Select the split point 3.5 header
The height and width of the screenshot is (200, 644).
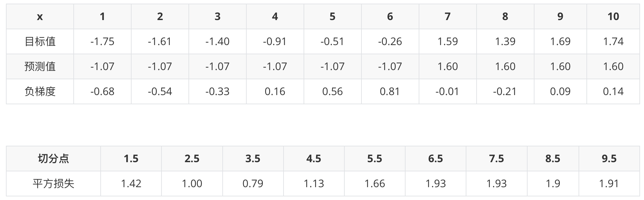click(253, 159)
